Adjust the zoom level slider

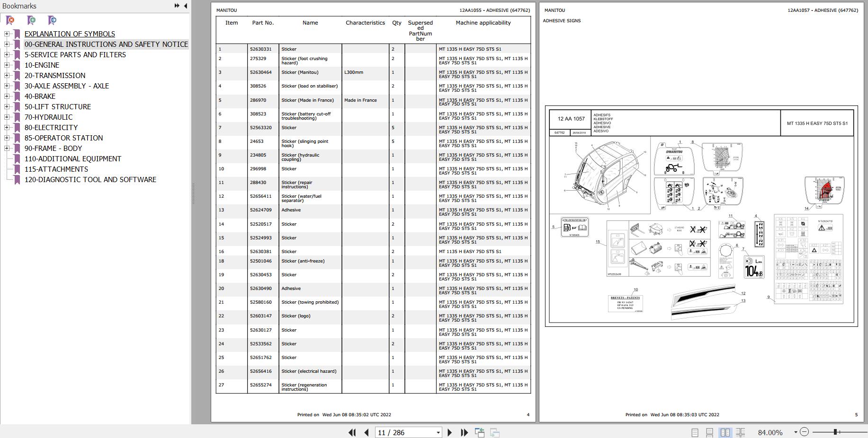pos(835,431)
